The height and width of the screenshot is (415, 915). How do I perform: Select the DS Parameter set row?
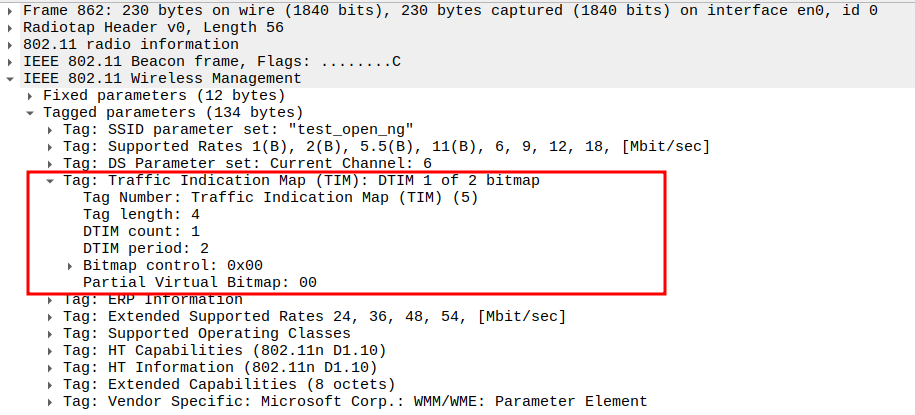(x=250, y=163)
